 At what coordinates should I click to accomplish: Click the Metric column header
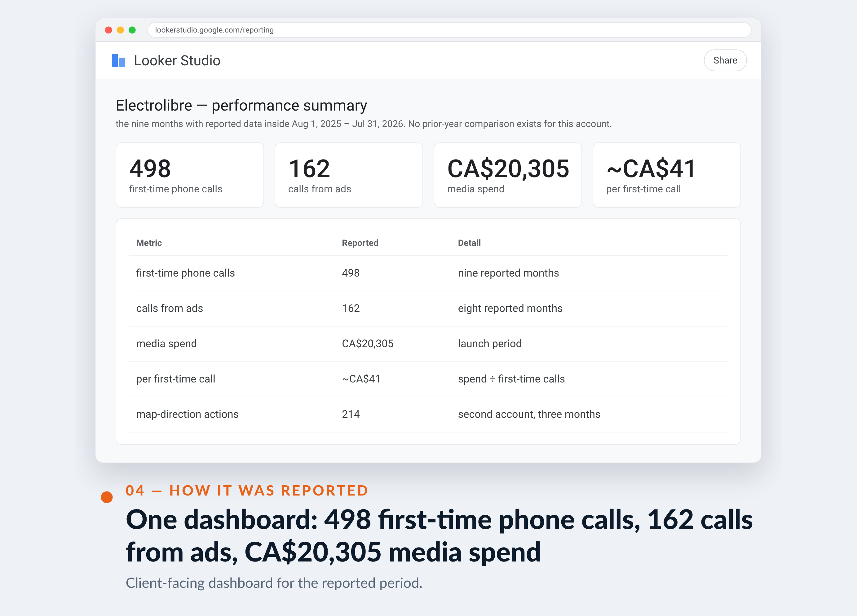(x=149, y=243)
